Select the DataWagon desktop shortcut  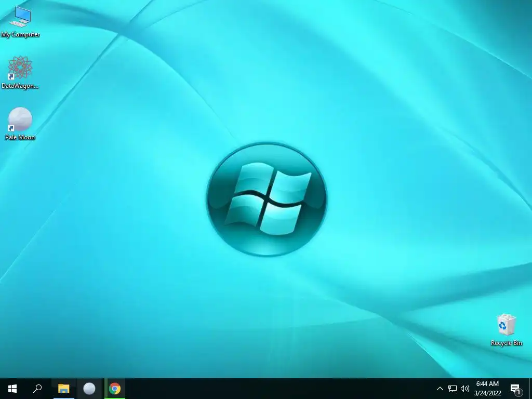[20, 73]
